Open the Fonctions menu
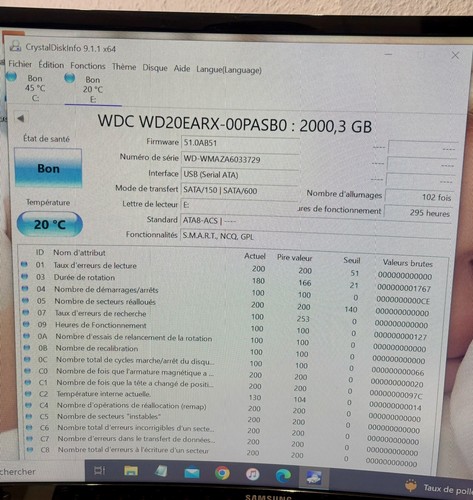Image resolution: width=473 pixels, height=500 pixels. [88, 66]
